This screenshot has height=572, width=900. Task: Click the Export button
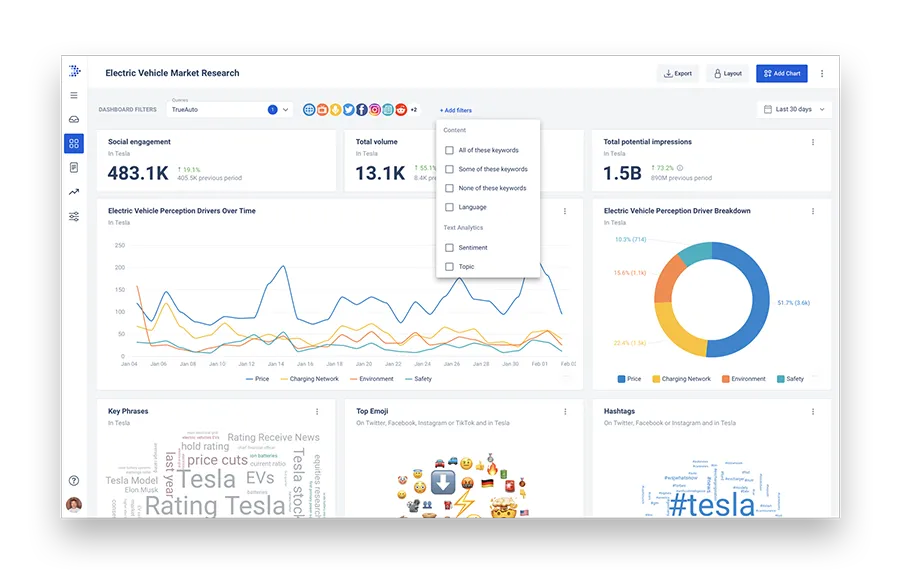point(678,73)
